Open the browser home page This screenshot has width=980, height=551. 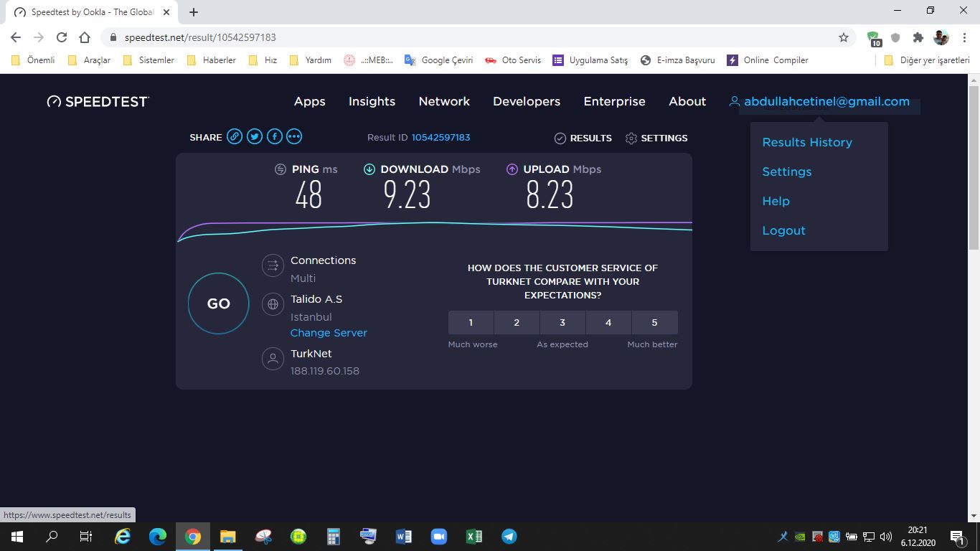(x=85, y=37)
